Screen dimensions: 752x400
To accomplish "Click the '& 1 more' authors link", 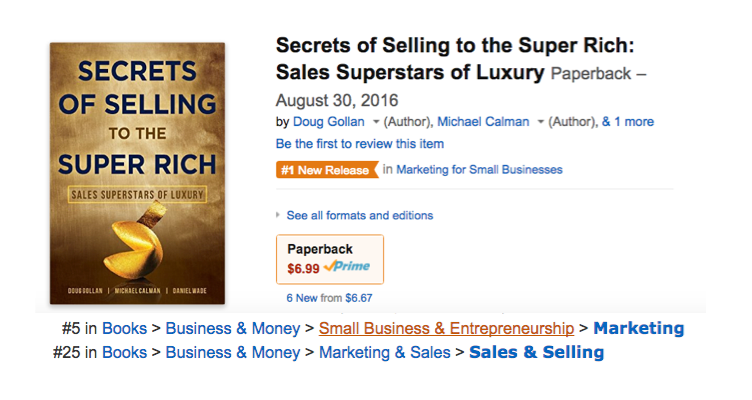I will click(x=627, y=122).
